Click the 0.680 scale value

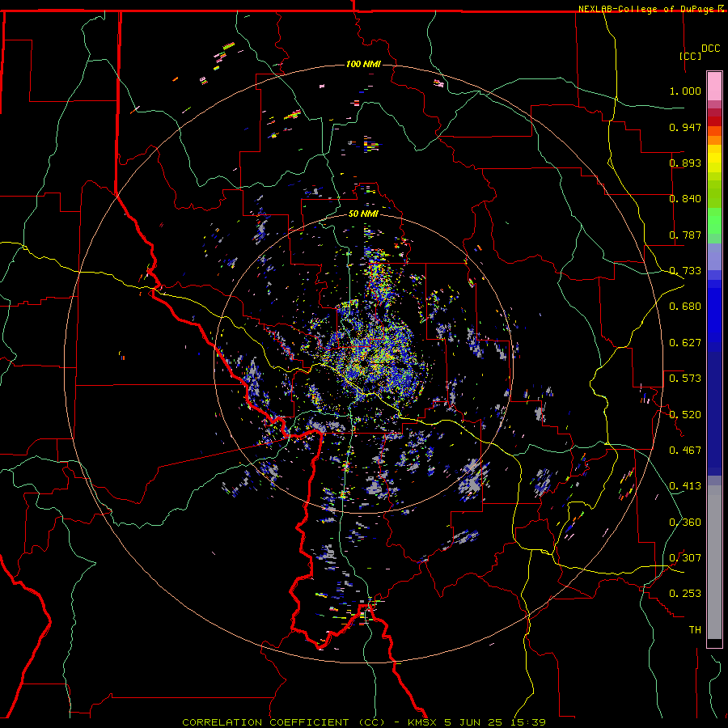(685, 307)
